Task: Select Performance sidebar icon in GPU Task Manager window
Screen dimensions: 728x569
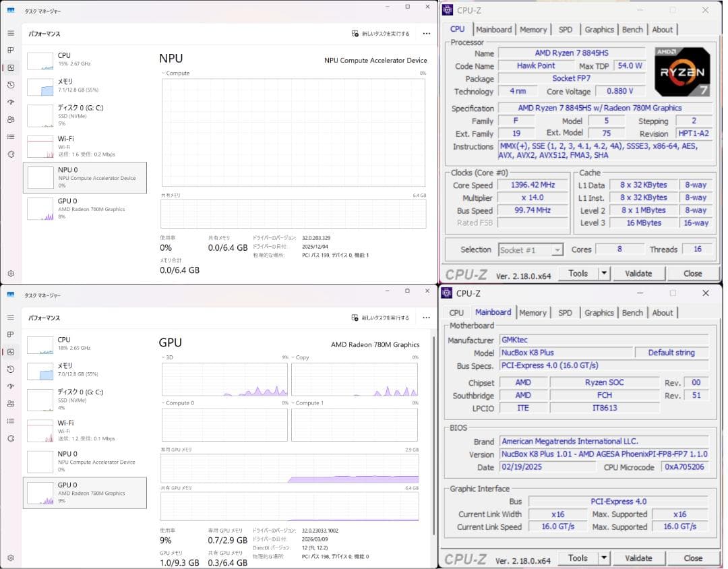Action: [x=11, y=352]
